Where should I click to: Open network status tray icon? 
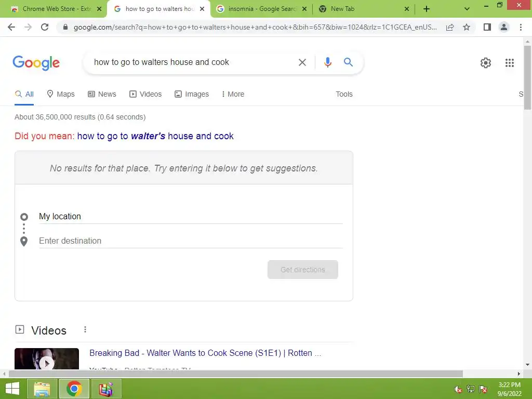click(470, 389)
